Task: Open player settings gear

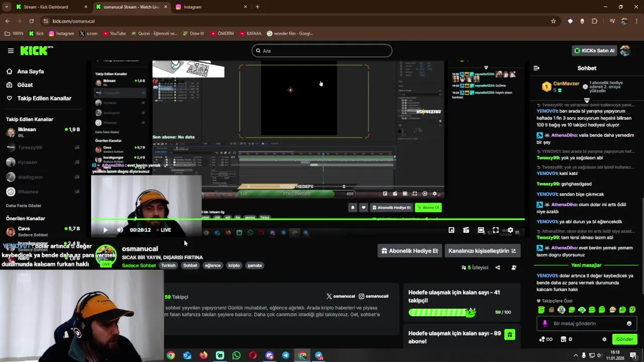Action: 510,230
